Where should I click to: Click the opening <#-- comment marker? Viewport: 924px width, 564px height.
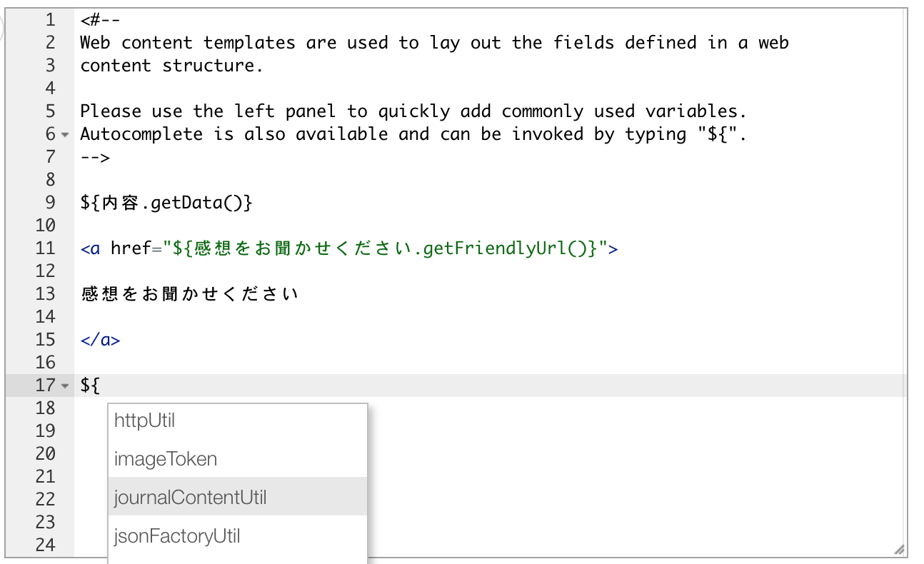click(100, 20)
